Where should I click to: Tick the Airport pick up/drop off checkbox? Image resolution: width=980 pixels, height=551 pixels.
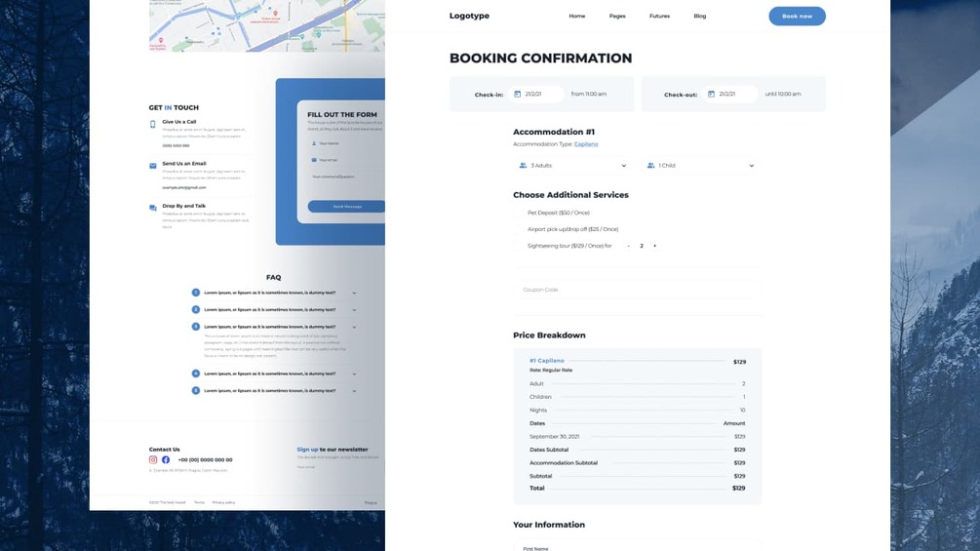[x=518, y=229]
